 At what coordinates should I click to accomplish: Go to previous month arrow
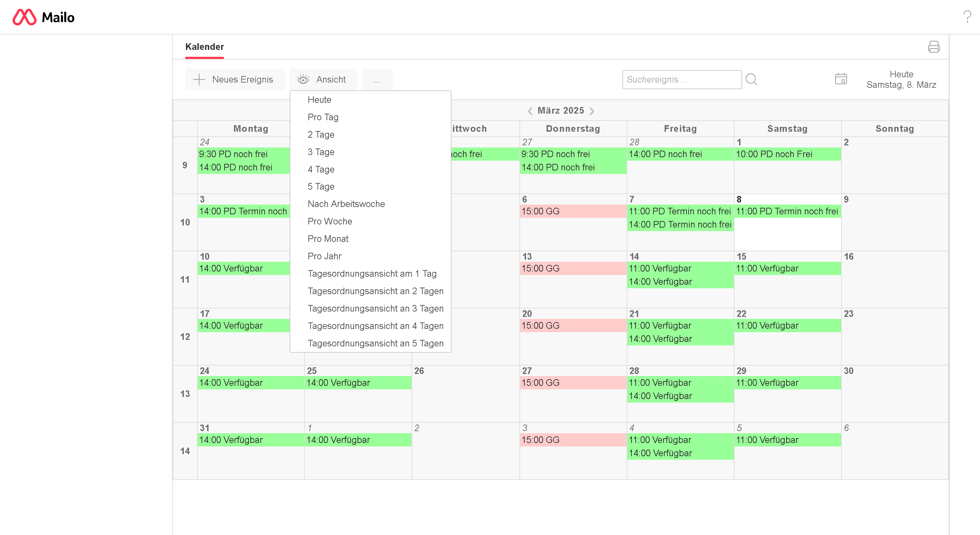[x=530, y=111]
